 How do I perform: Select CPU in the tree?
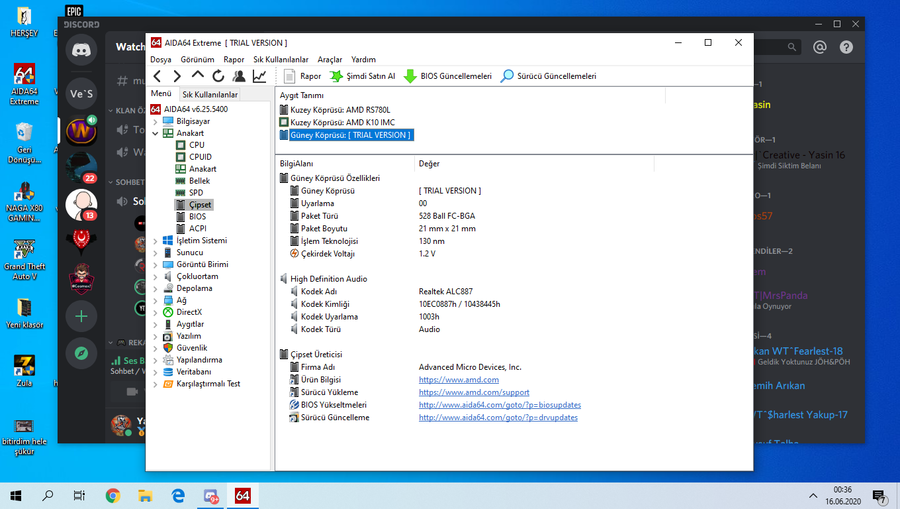(x=196, y=145)
